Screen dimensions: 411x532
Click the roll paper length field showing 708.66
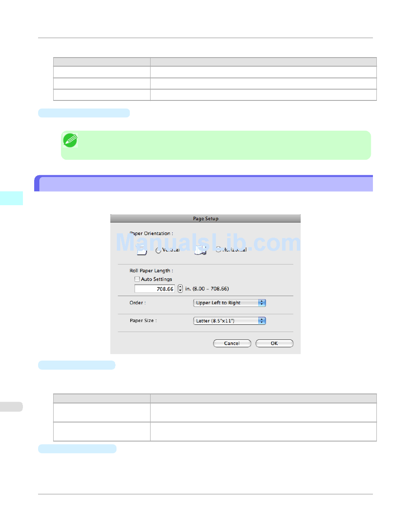click(x=155, y=289)
